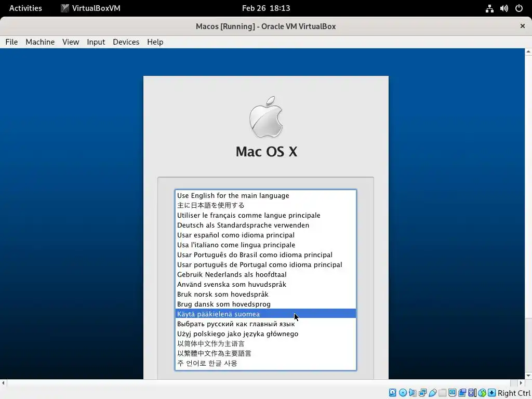Select the Korean language row
Image resolution: width=532 pixels, height=399 pixels.
[265, 363]
